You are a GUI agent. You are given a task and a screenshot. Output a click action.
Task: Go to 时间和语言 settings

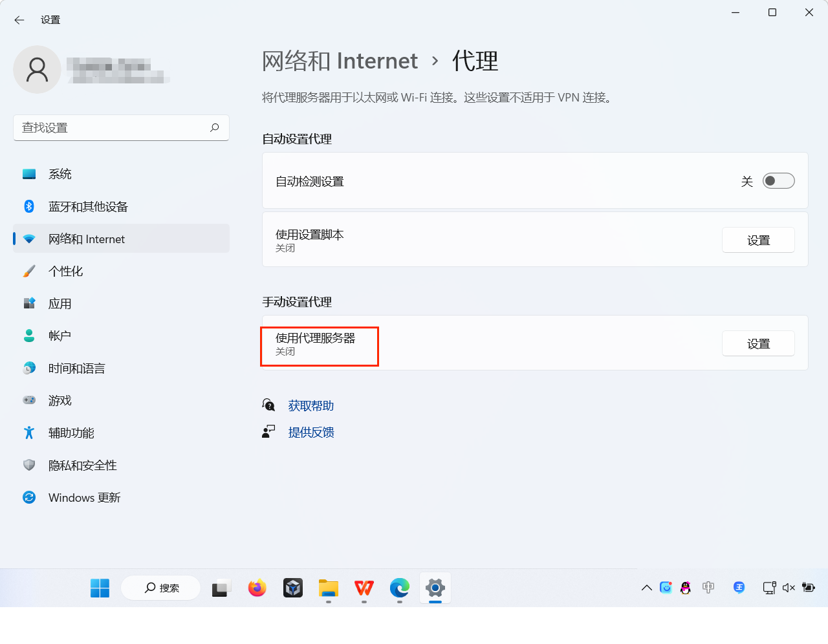click(121, 368)
